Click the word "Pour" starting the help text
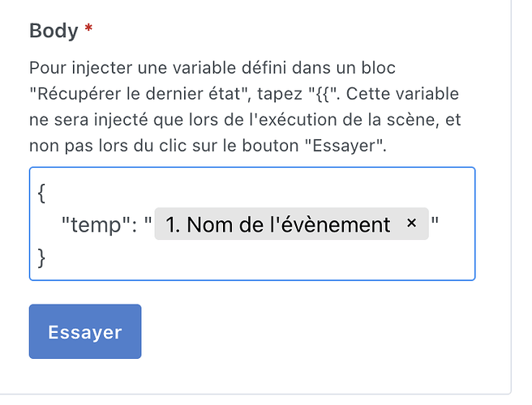 [45, 67]
